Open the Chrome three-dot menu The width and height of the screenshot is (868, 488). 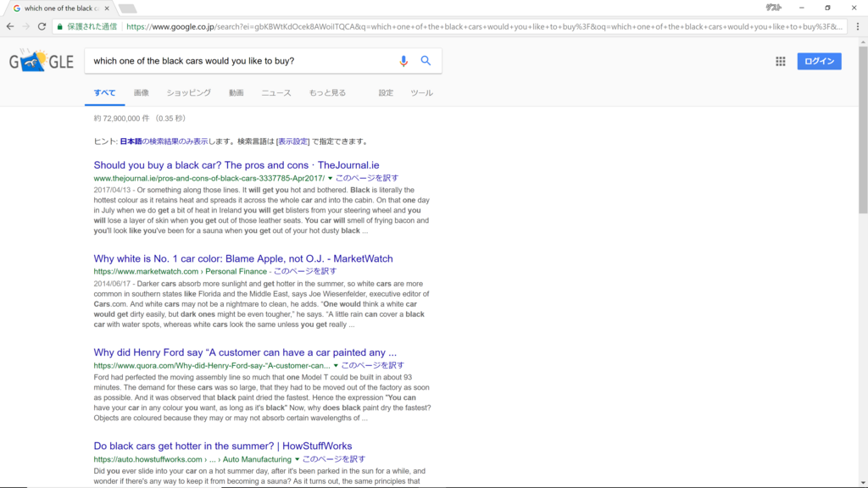click(x=858, y=26)
